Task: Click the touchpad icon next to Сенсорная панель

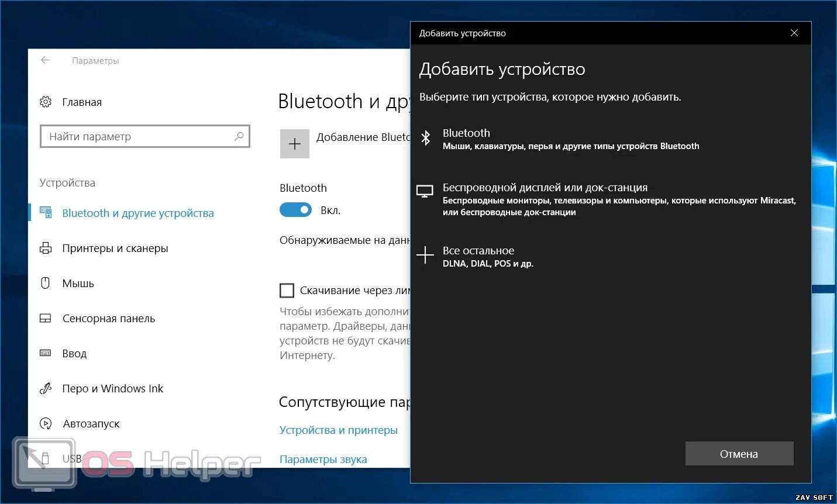Action: 46,318
